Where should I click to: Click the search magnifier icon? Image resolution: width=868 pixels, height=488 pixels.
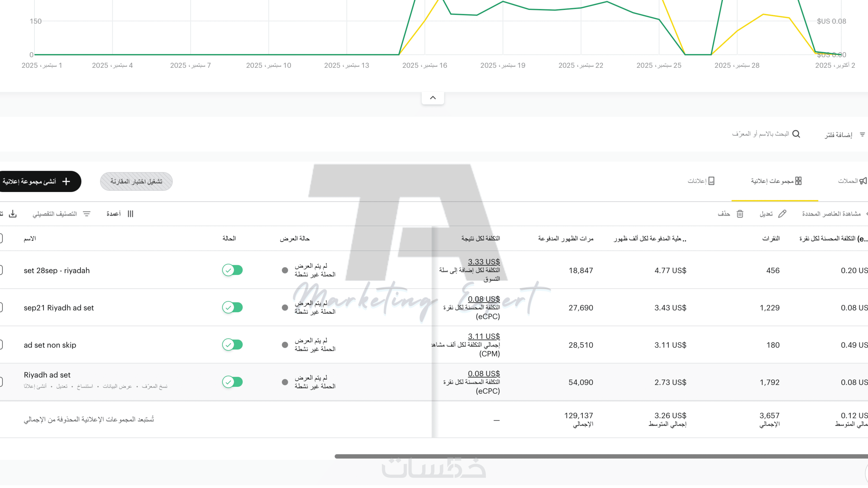[796, 134]
